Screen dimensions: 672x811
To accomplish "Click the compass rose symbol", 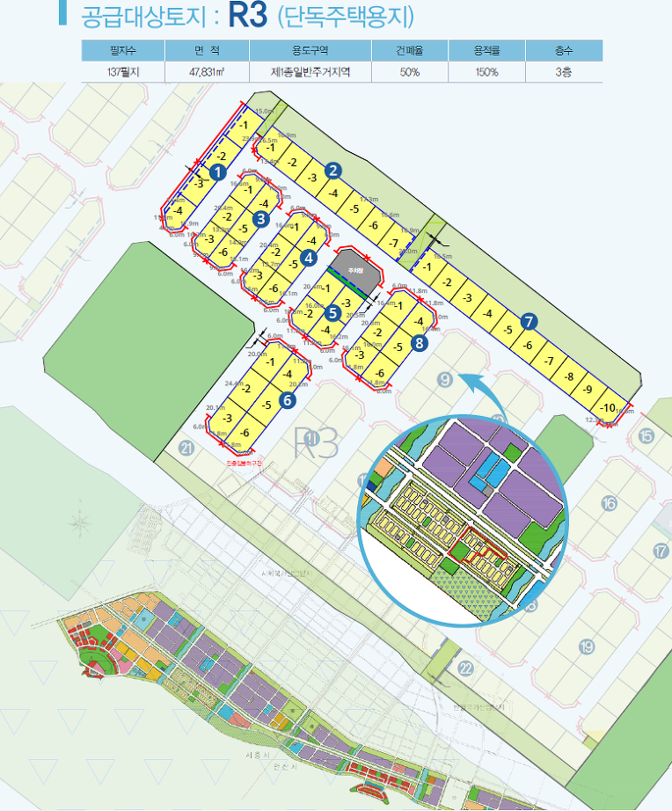I will click(x=79, y=524).
